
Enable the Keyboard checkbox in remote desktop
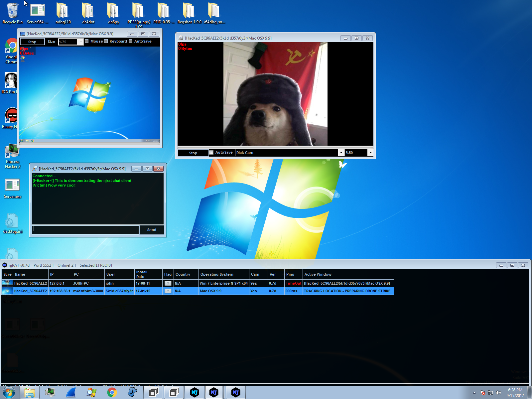(x=106, y=41)
